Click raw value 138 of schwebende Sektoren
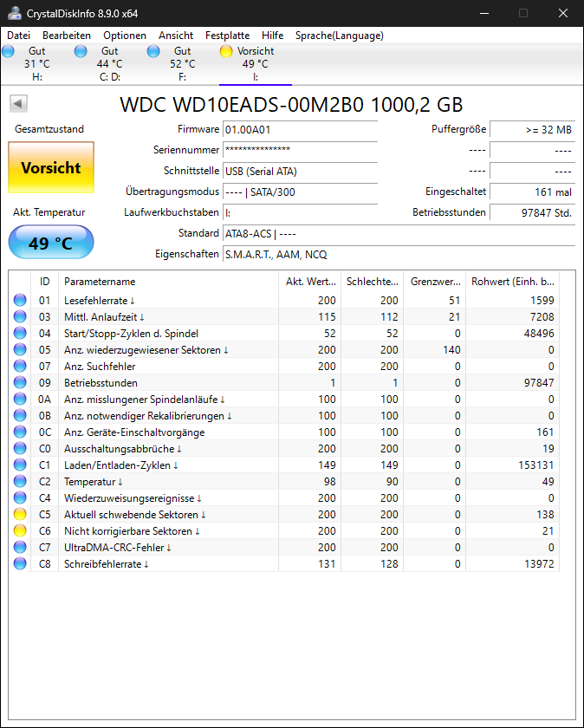Viewport: 584px width, 728px height. [x=545, y=515]
